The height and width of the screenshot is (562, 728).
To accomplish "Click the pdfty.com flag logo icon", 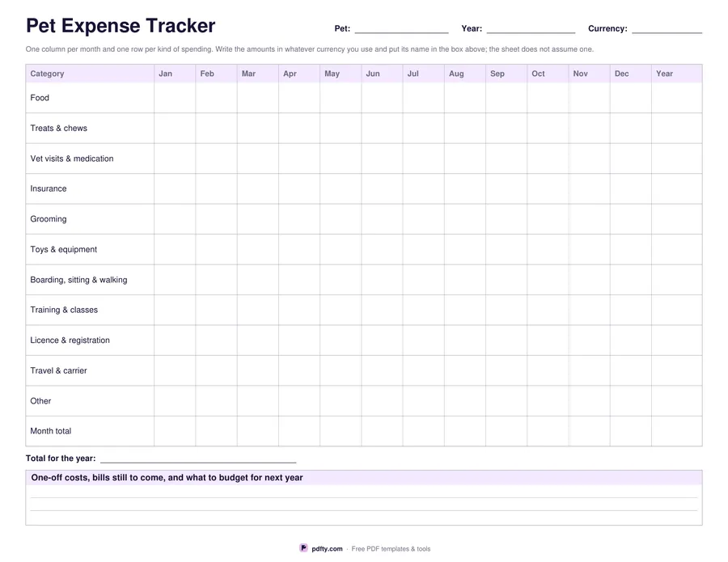I will pyautogui.click(x=303, y=548).
